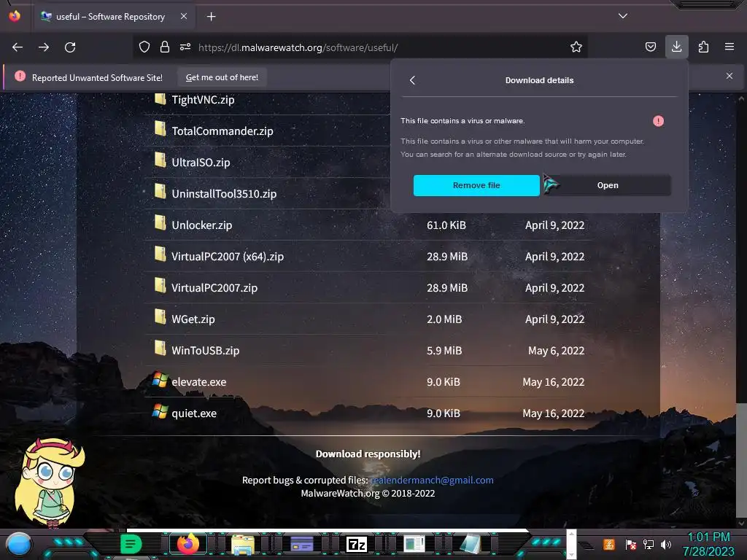Open a new tab with plus button
The image size is (747, 560).
[x=211, y=17]
